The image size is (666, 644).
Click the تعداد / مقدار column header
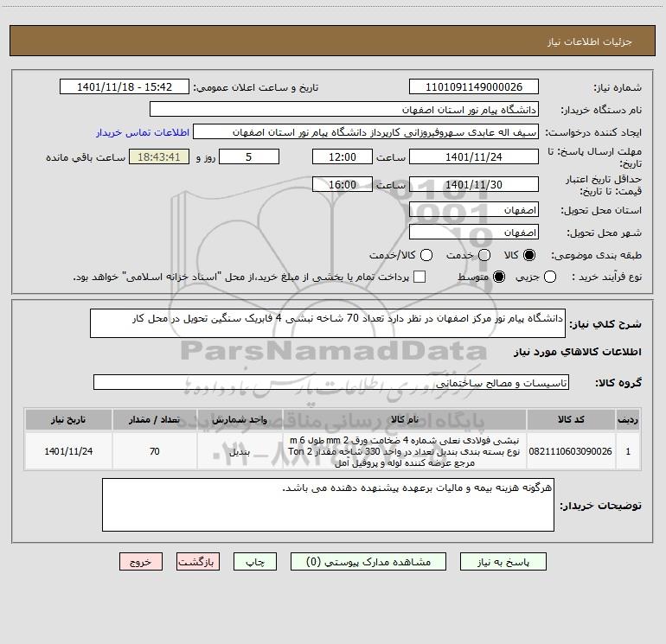coord(155,419)
